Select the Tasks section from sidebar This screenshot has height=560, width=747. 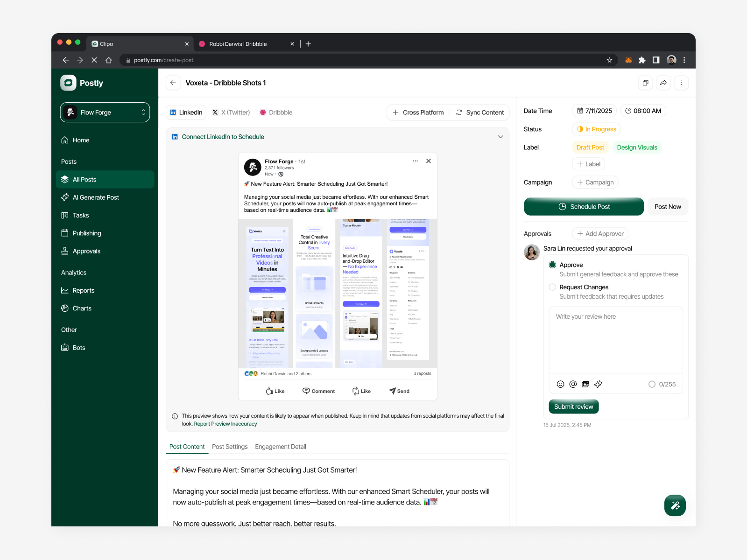click(80, 215)
